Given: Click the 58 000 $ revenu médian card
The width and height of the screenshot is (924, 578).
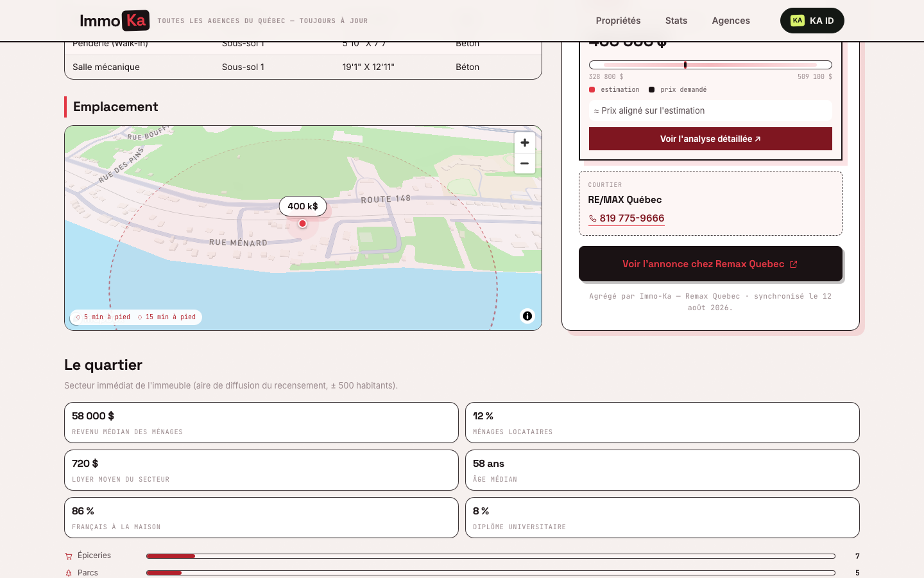Looking at the screenshot, I should pyautogui.click(x=261, y=423).
